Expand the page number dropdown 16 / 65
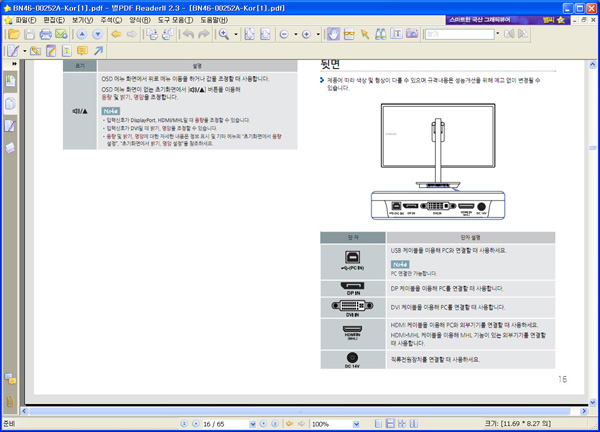Screen dimensions: 600x432 tap(253, 424)
